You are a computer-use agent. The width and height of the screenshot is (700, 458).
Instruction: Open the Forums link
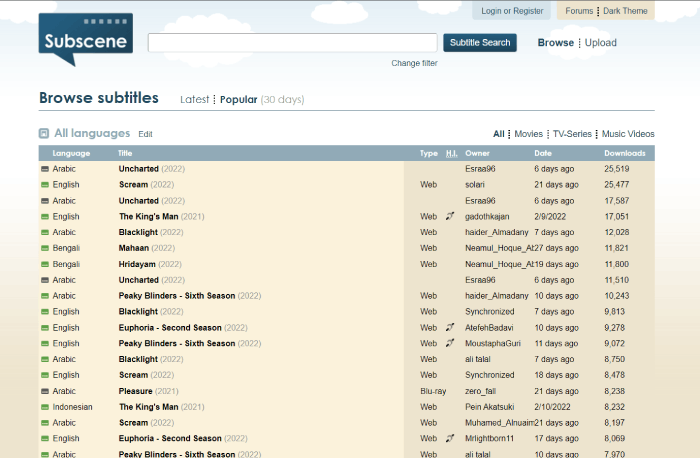click(x=579, y=11)
